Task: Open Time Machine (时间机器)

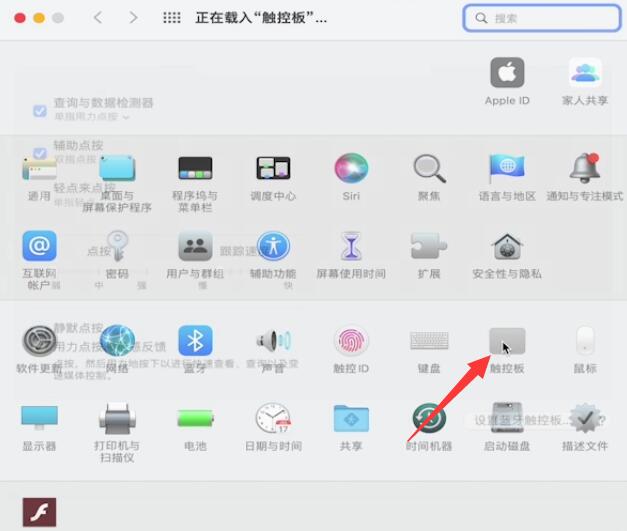Action: tap(429, 418)
